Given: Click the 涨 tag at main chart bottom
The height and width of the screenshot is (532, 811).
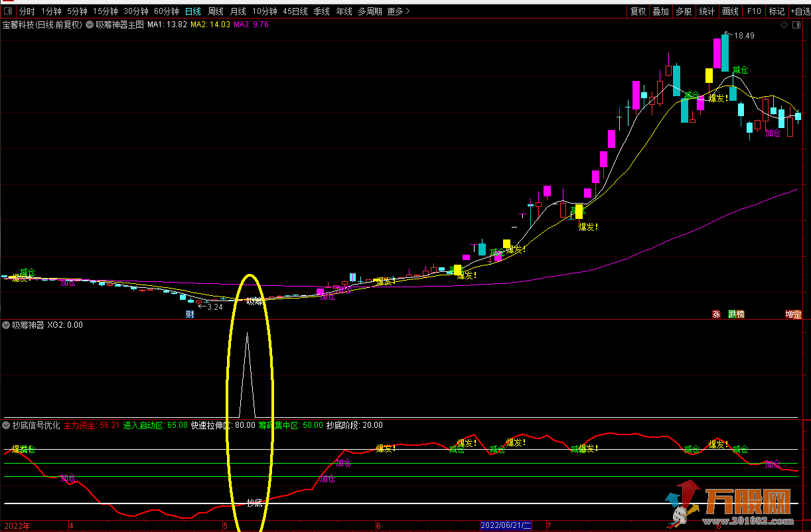Looking at the screenshot, I should point(716,314).
